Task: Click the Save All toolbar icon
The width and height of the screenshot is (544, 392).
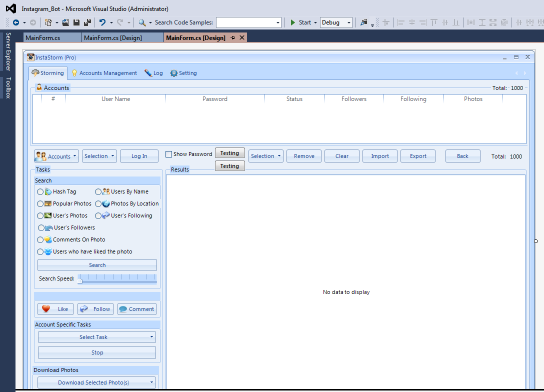Action: pos(87,22)
